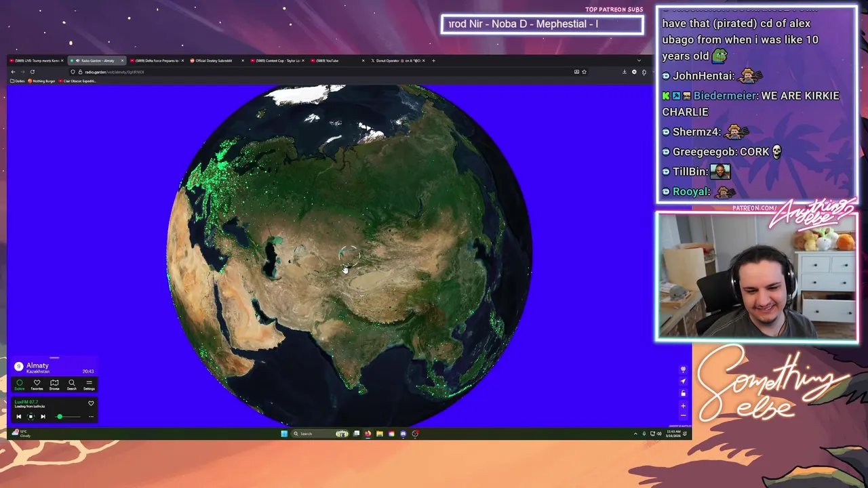Open the Settings menu icon
Image resolution: width=868 pixels, height=488 pixels.
click(x=89, y=384)
